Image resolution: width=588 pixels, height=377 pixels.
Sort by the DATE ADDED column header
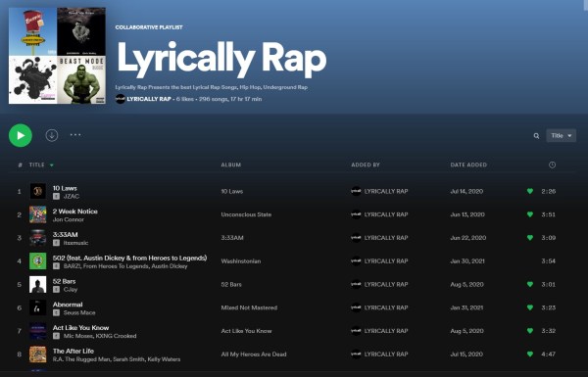click(x=468, y=165)
